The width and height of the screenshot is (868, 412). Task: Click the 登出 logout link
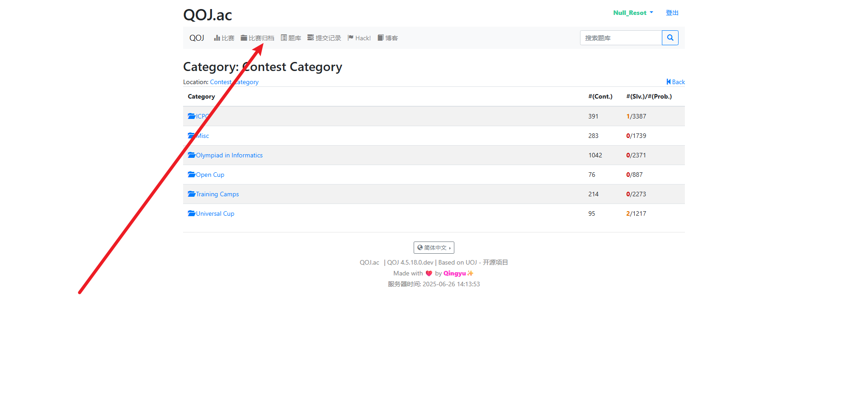tap(672, 13)
